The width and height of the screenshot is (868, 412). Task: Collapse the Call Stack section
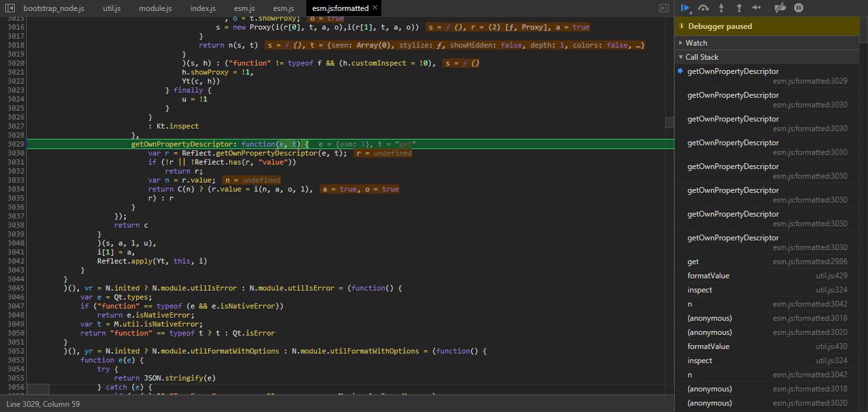click(767, 57)
